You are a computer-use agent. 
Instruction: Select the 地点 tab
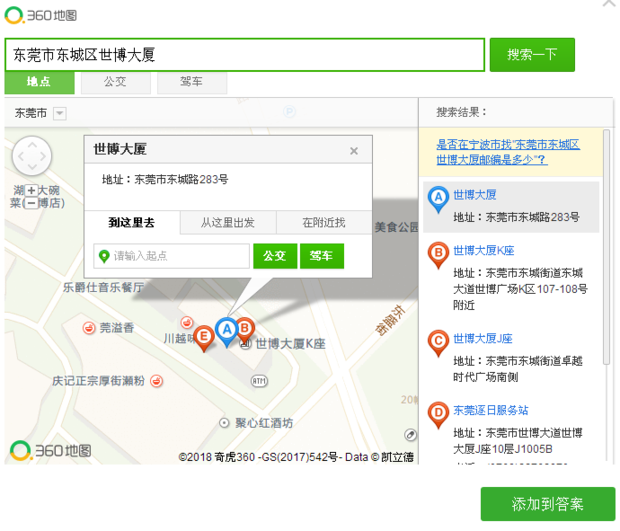click(39, 82)
